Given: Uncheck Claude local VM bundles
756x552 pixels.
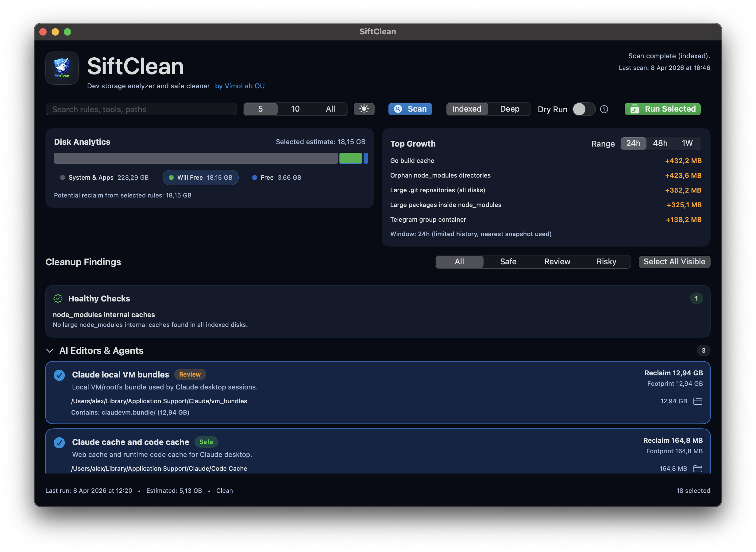Looking at the screenshot, I should coord(60,375).
